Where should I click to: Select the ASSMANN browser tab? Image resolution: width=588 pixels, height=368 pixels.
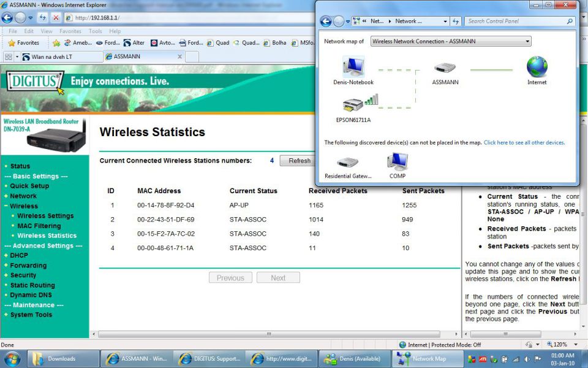click(x=144, y=56)
